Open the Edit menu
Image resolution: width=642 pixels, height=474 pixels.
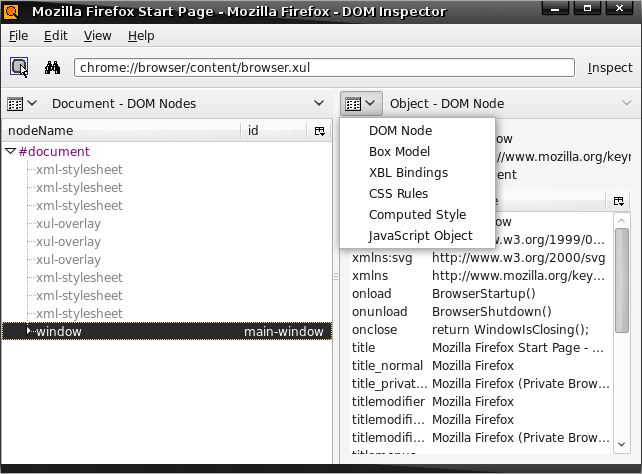56,35
